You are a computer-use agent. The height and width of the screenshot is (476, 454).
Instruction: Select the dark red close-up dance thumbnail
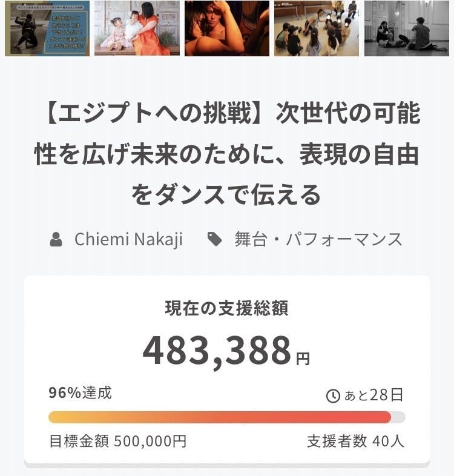click(227, 28)
